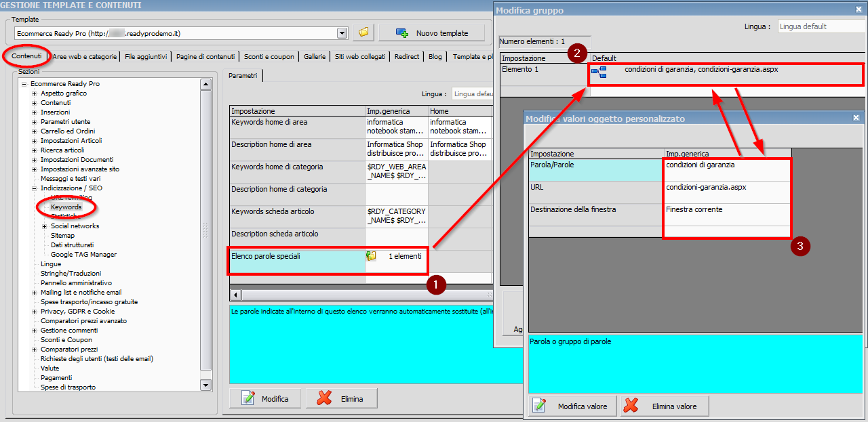Click the folder icon in Elenco parole speciali row
This screenshot has height=422, width=868.
point(371,256)
